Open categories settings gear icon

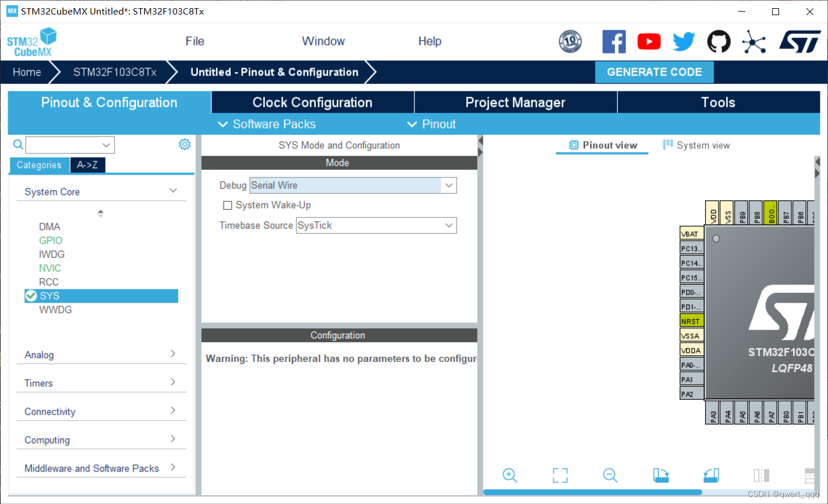(x=185, y=144)
